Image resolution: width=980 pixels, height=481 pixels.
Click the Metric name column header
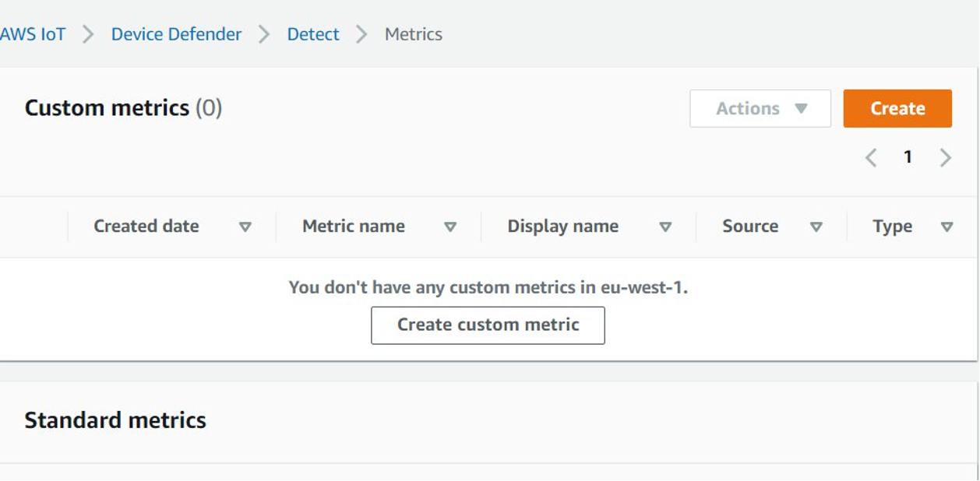pos(354,226)
